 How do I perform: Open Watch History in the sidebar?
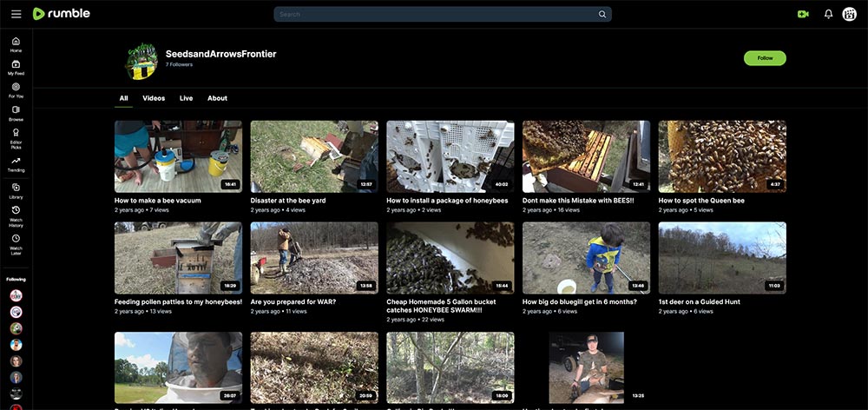(16, 216)
